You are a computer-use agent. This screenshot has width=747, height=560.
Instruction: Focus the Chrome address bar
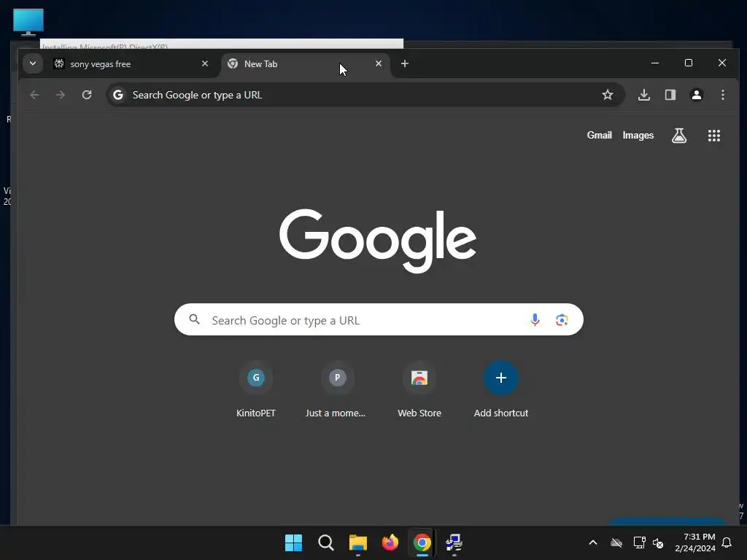pos(365,95)
